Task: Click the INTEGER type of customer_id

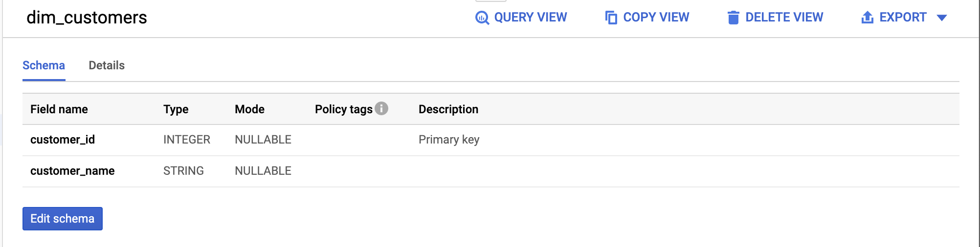Action: click(187, 140)
